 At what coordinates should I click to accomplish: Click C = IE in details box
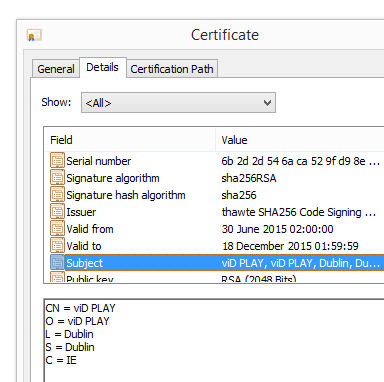coord(61,360)
